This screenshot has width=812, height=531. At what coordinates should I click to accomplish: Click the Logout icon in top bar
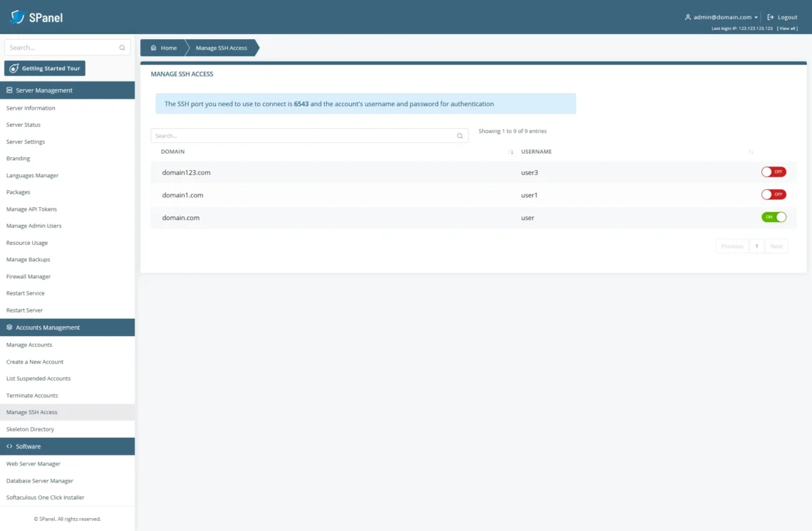coord(771,17)
